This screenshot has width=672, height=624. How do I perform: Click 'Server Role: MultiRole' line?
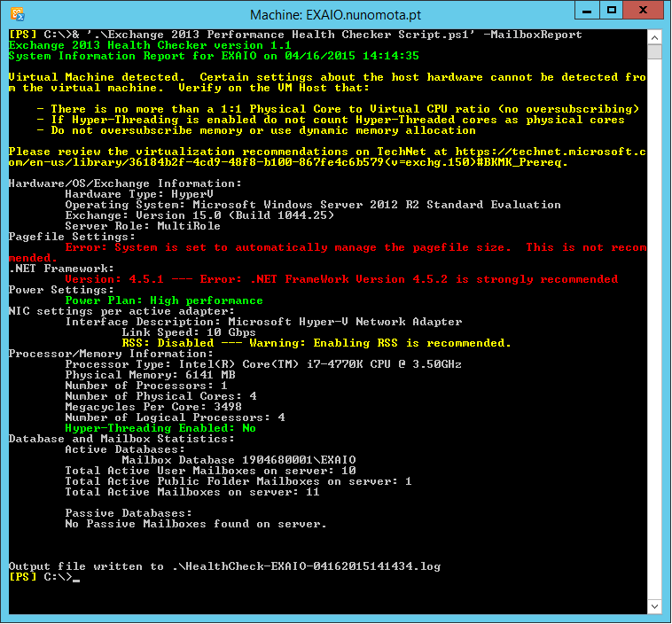click(x=143, y=226)
